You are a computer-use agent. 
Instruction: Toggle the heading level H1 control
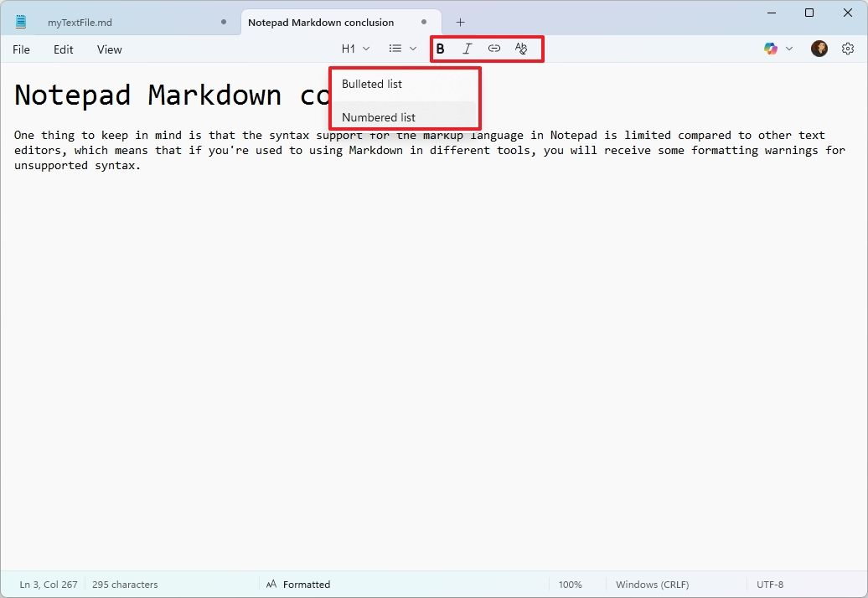[x=347, y=49]
